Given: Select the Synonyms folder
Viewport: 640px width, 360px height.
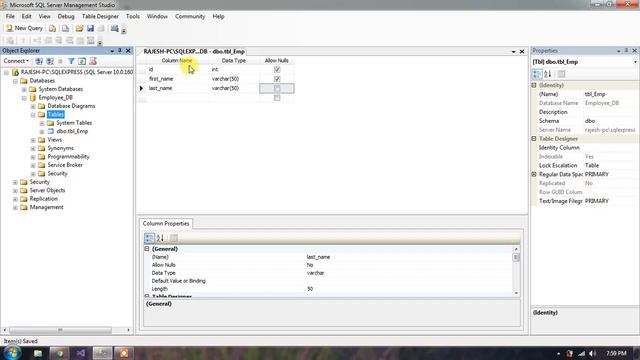Looking at the screenshot, I should tap(60, 148).
